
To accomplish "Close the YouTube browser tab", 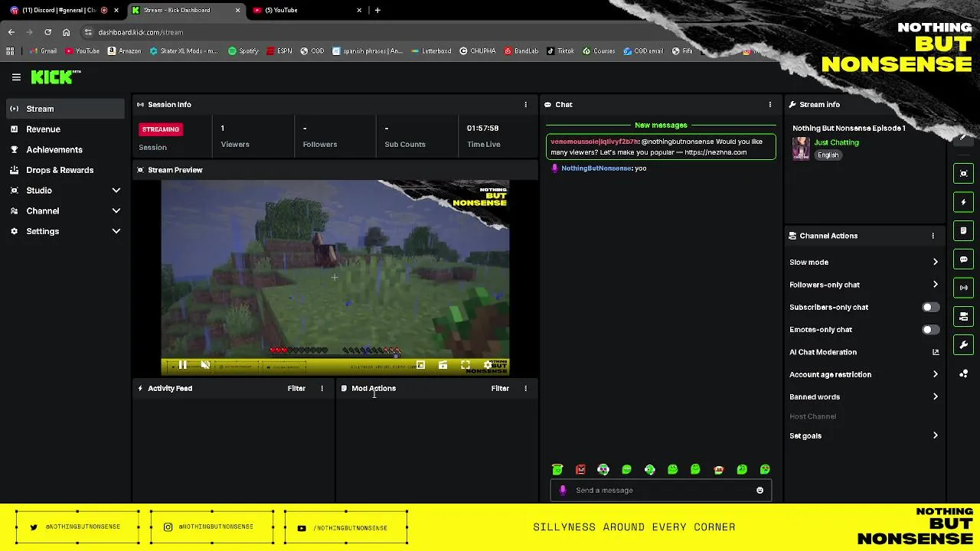I will (x=359, y=10).
